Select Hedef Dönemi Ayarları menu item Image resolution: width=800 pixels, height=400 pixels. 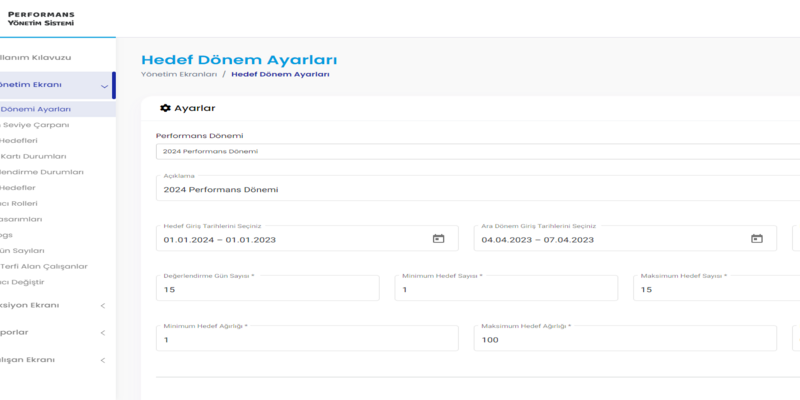36,109
